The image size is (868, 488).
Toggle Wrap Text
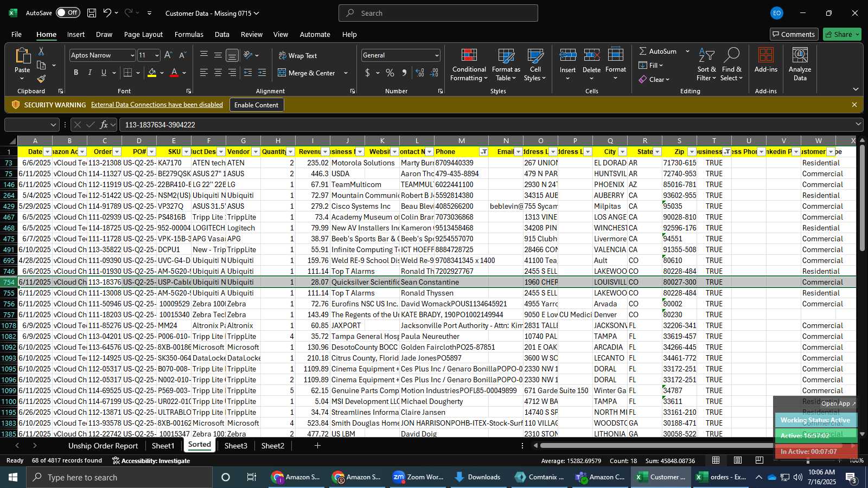click(x=297, y=55)
